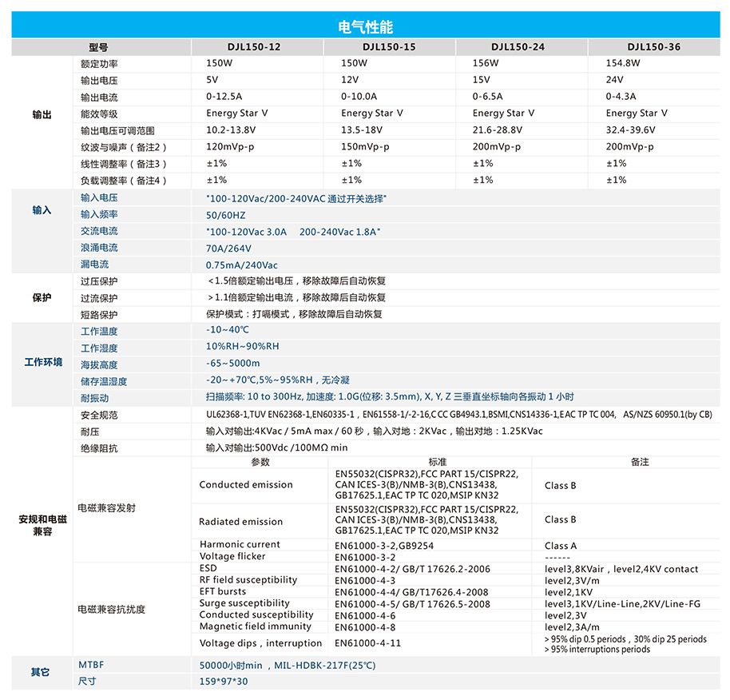Click the 电气性能 title banner
The height and width of the screenshot is (700, 730).
click(366, 25)
